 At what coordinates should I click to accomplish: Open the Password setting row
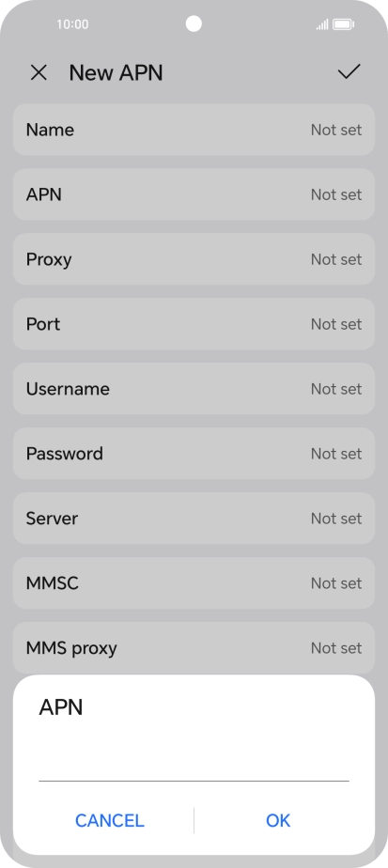tap(194, 454)
